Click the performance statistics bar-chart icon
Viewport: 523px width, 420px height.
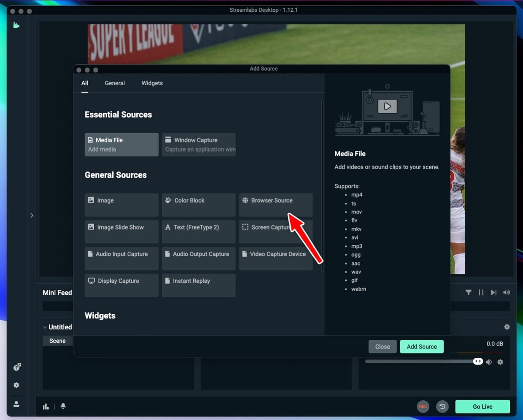tap(46, 406)
